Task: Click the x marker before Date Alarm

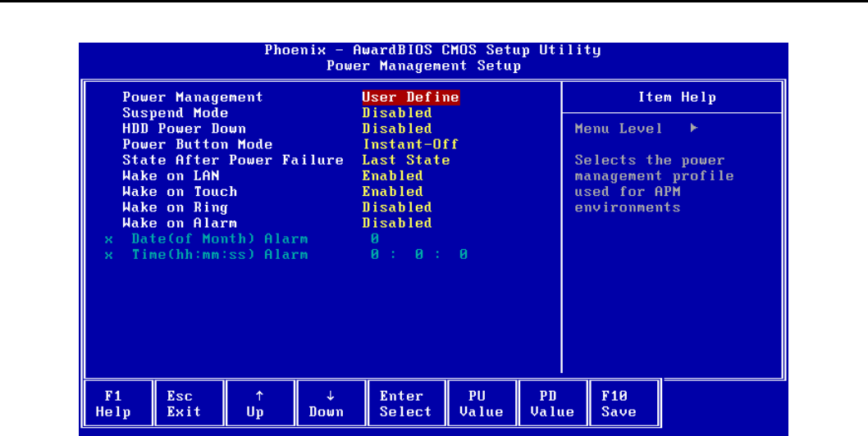Action: point(108,240)
